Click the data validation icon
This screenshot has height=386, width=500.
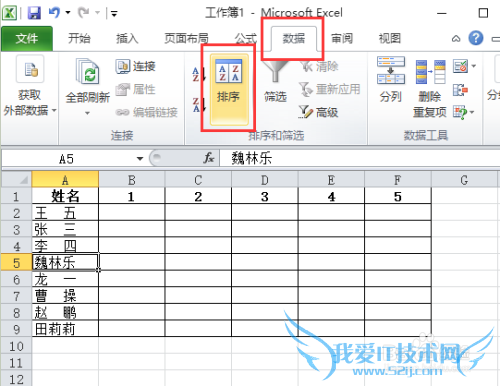[460, 66]
